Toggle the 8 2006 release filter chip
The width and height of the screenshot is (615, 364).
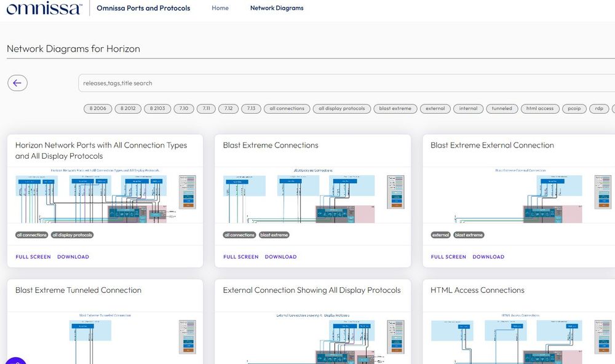[98, 109]
